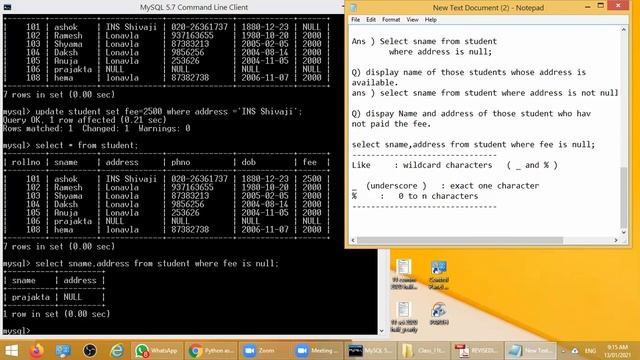This screenshot has width=640, height=360.
Task: Click MySQL console scrollbar down arrow
Action: click(x=381, y=331)
